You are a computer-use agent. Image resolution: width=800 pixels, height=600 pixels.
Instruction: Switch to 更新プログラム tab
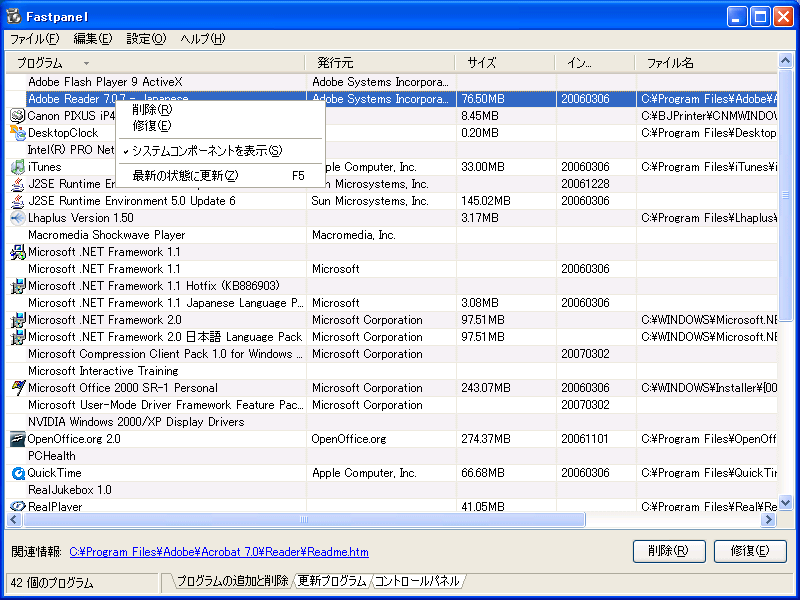click(x=332, y=581)
